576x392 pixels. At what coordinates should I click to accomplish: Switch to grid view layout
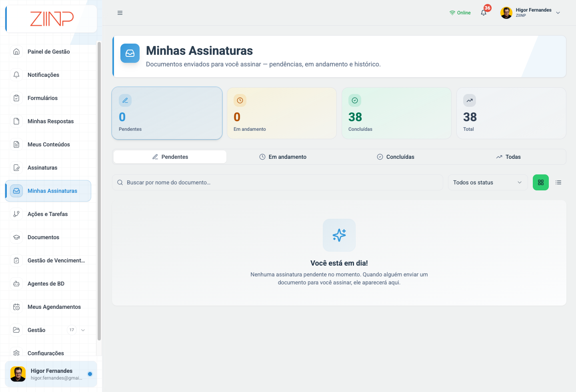541,182
